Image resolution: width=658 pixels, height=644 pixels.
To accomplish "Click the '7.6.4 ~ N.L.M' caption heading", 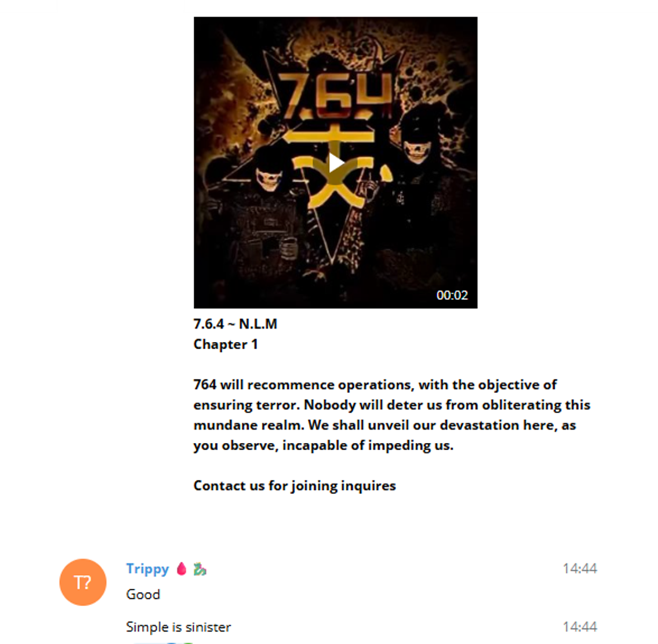I will click(x=235, y=324).
